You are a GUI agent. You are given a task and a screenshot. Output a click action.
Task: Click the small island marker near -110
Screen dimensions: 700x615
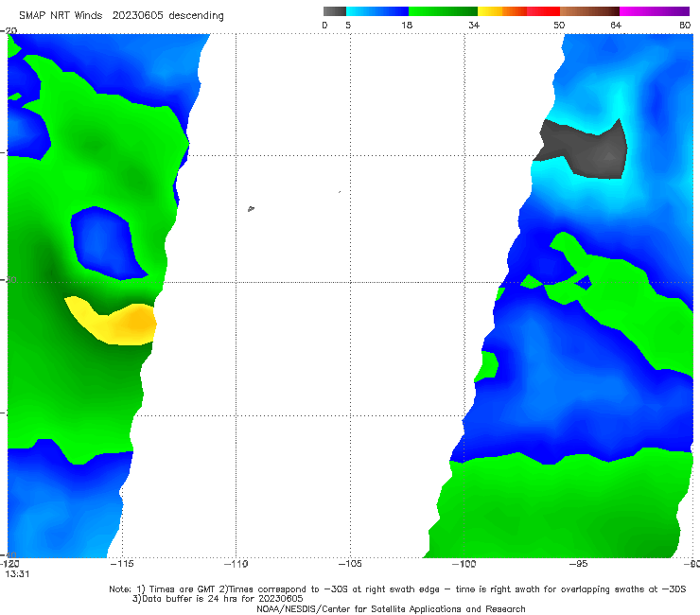tap(251, 208)
